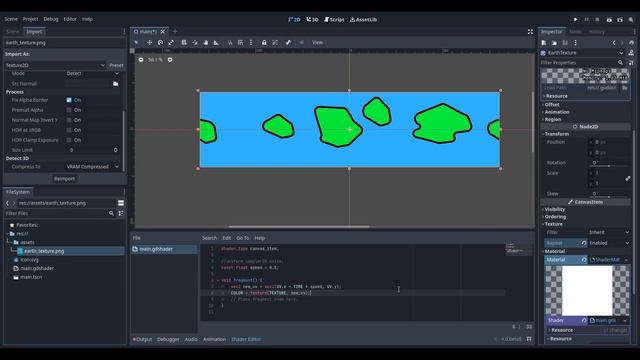Run the project with play icon

coord(576,20)
